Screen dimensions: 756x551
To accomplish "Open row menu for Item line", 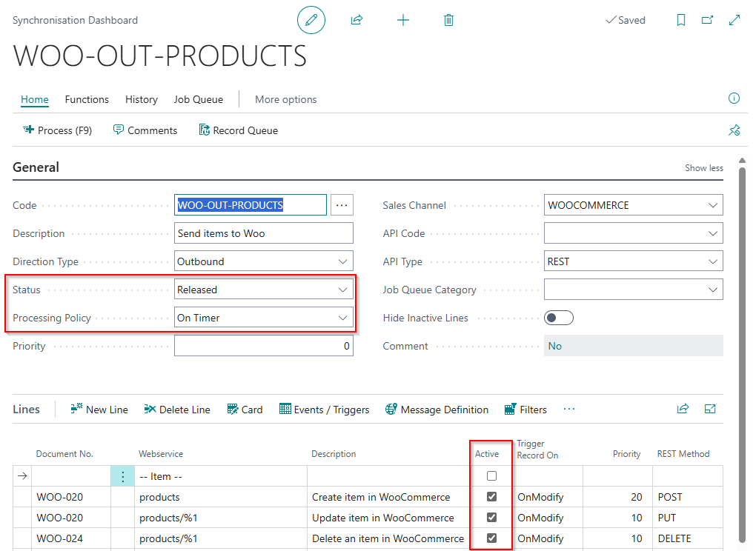I will click(x=123, y=476).
